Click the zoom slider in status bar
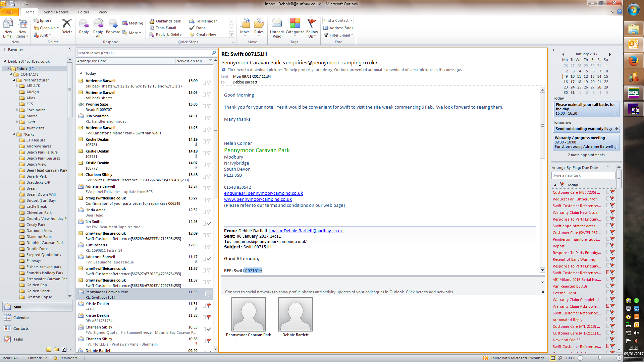The height and width of the screenshot is (362, 644). [600, 358]
